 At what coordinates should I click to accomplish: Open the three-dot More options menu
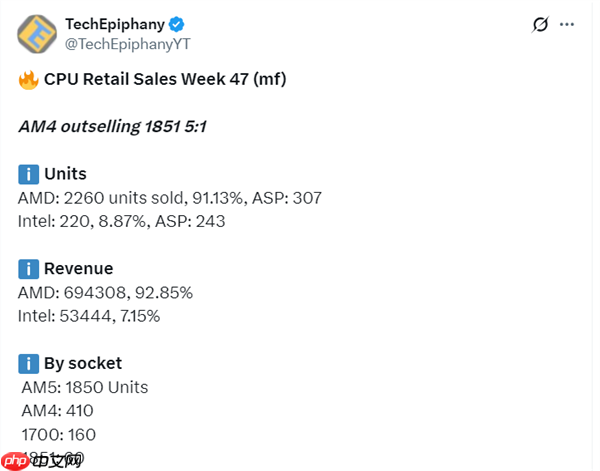(x=568, y=24)
